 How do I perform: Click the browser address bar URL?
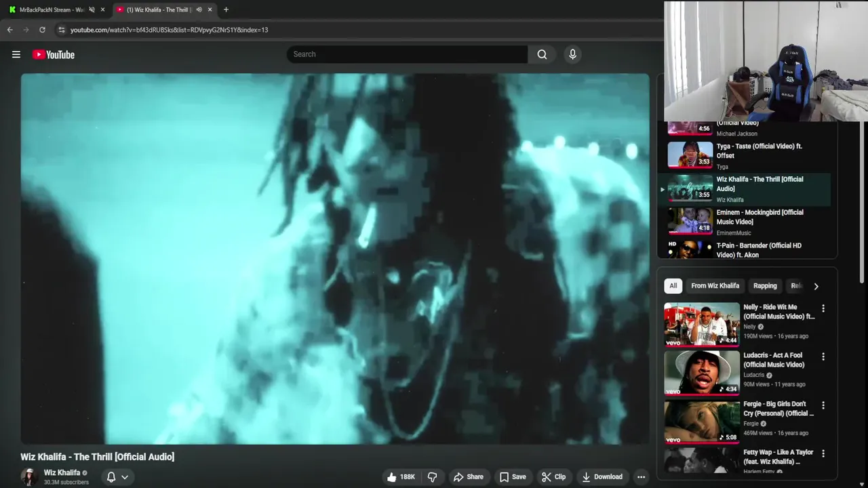[x=170, y=30]
